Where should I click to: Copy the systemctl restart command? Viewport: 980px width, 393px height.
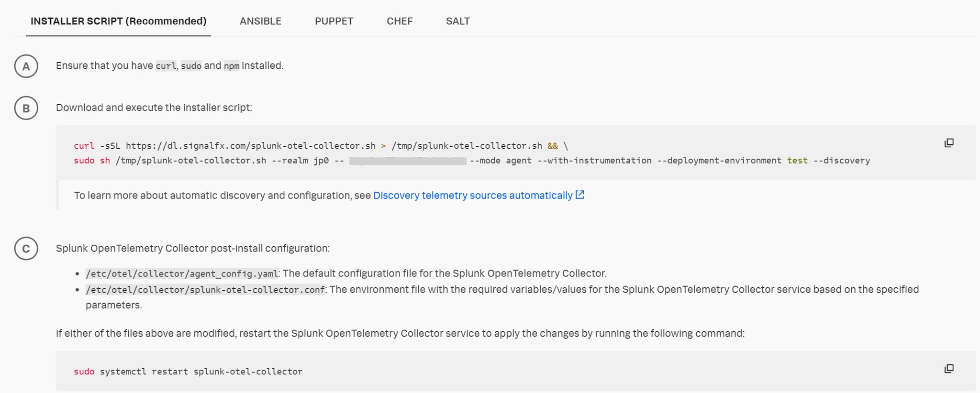[x=949, y=369]
